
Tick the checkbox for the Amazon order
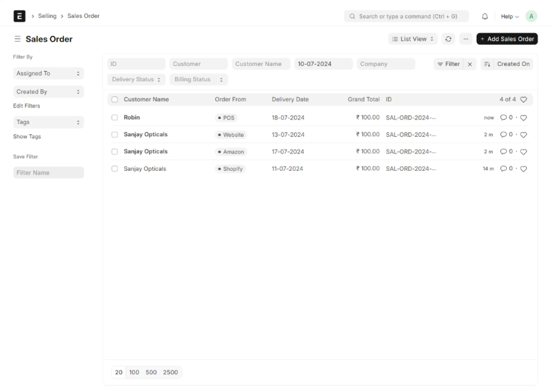(x=114, y=152)
